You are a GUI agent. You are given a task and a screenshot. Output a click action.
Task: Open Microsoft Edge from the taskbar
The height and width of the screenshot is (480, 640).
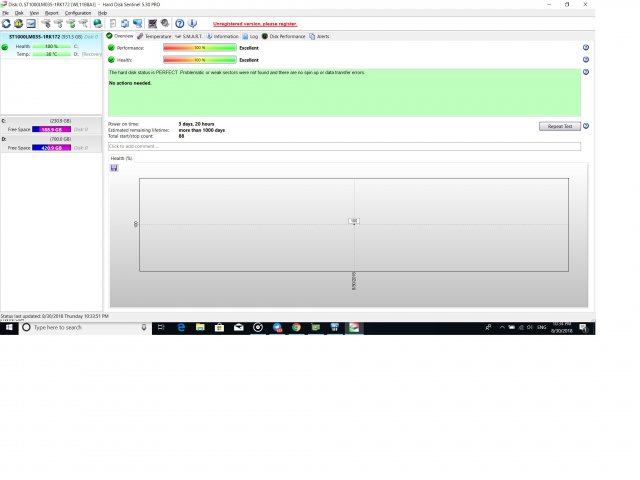pos(181,327)
